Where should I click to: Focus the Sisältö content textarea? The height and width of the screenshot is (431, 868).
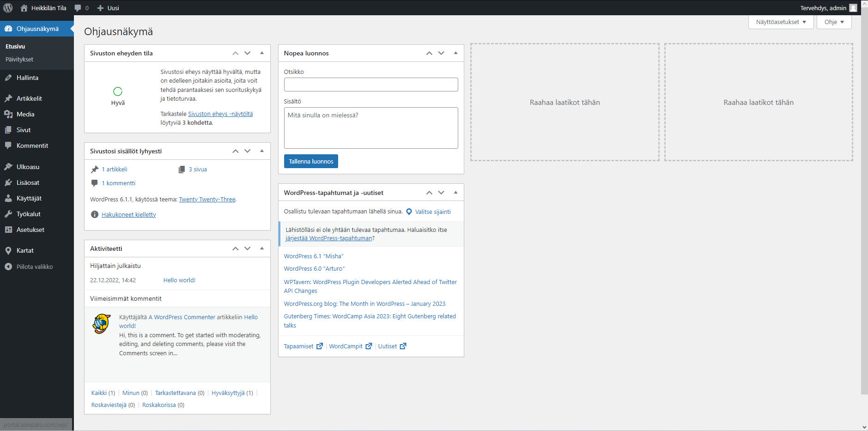point(371,128)
